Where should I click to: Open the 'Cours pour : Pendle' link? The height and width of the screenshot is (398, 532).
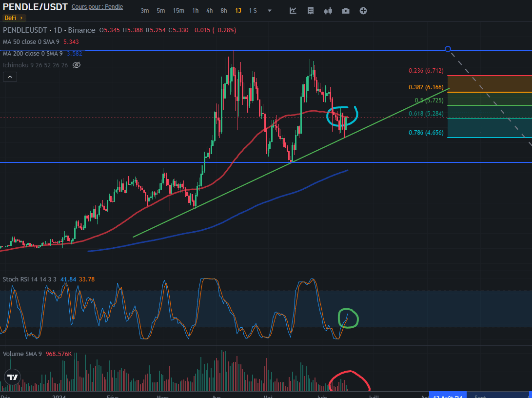[98, 7]
